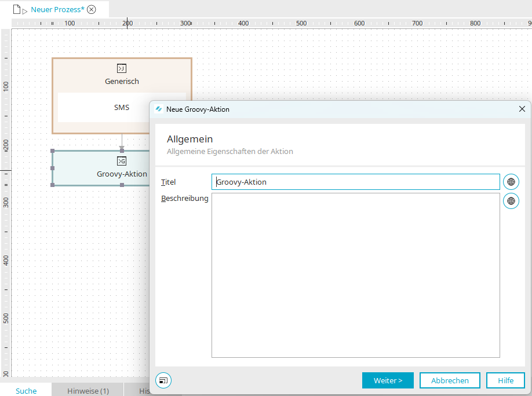Close the Neuer Prozess tab with its X icon

[91, 9]
